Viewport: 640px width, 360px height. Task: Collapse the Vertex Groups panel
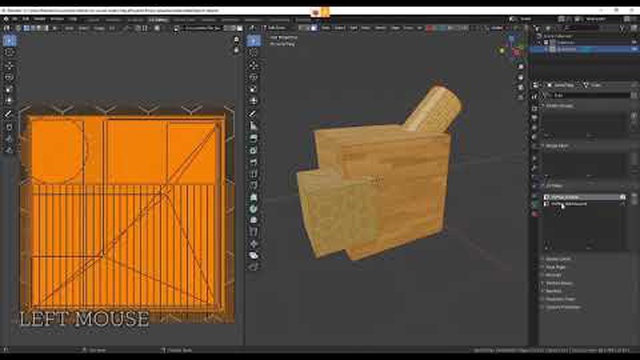pyautogui.click(x=559, y=106)
